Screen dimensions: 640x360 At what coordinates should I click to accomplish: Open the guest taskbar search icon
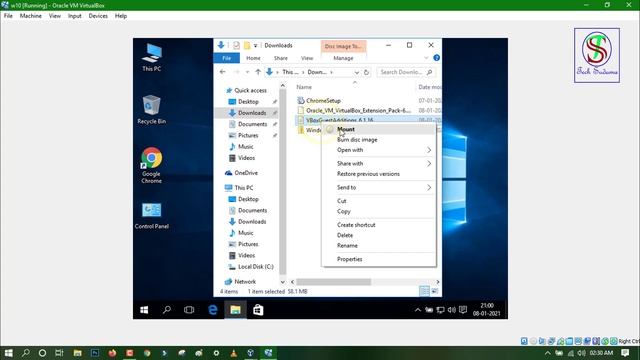point(167,310)
